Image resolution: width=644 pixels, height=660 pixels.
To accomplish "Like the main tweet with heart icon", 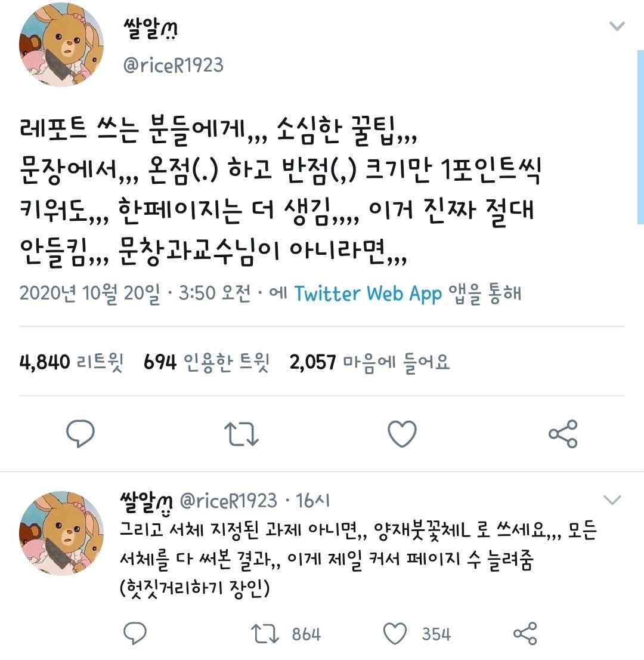I will coord(402,434).
